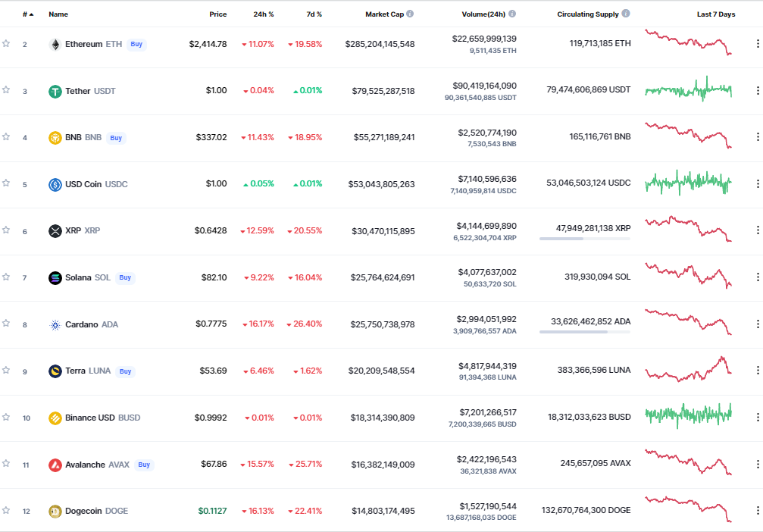Click the USD Coin logo icon

point(55,184)
